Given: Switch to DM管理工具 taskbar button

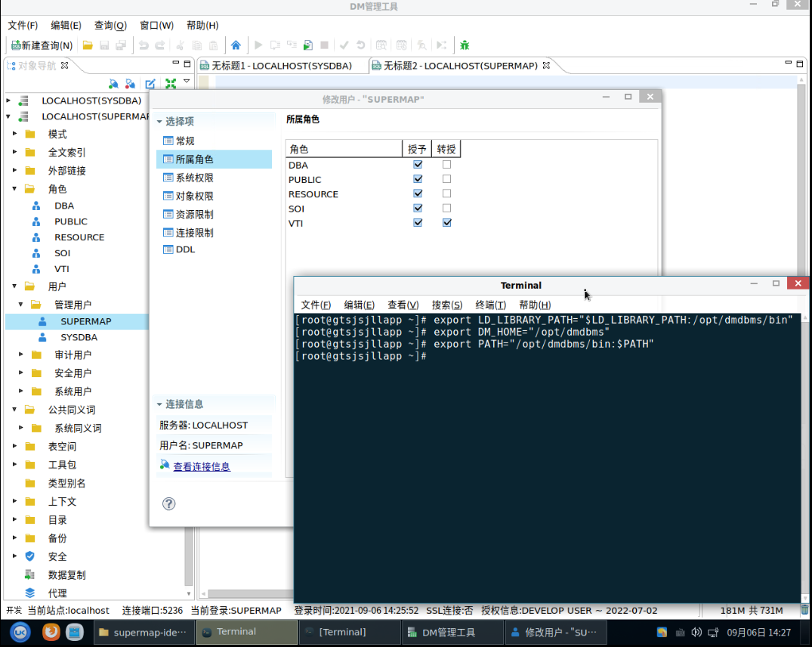Looking at the screenshot, I should coord(452,633).
